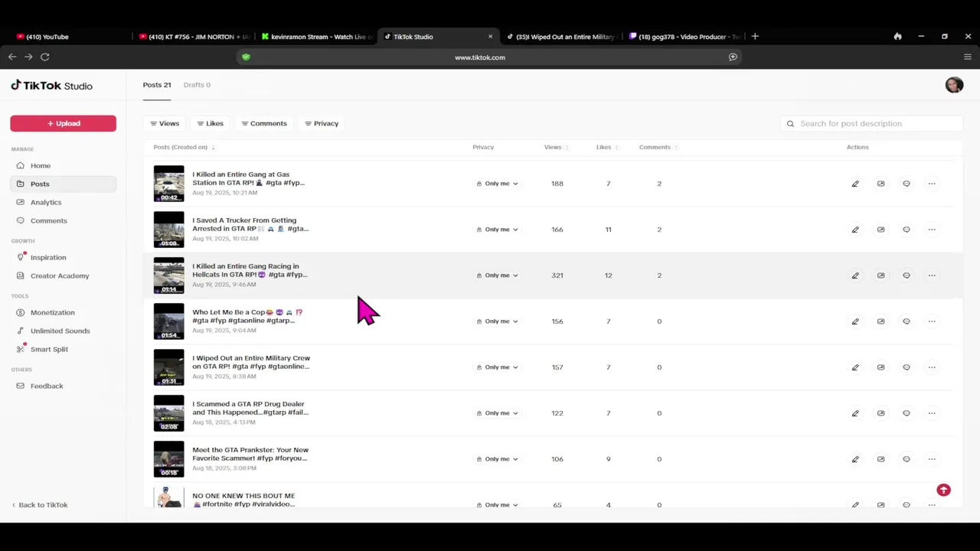Open comments icon for the Hellcats racing post
The height and width of the screenshot is (551, 980).
click(906, 275)
